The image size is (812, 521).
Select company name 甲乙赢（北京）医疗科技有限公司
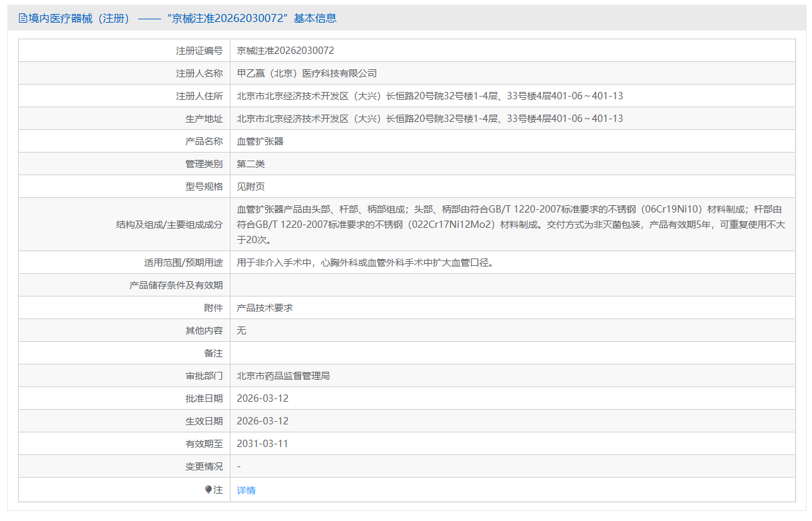pos(307,73)
